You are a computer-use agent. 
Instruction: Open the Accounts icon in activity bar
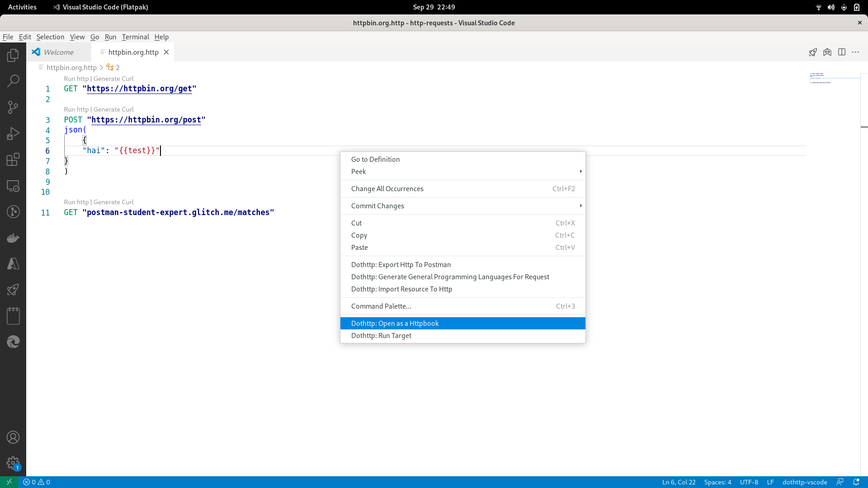[x=13, y=437]
